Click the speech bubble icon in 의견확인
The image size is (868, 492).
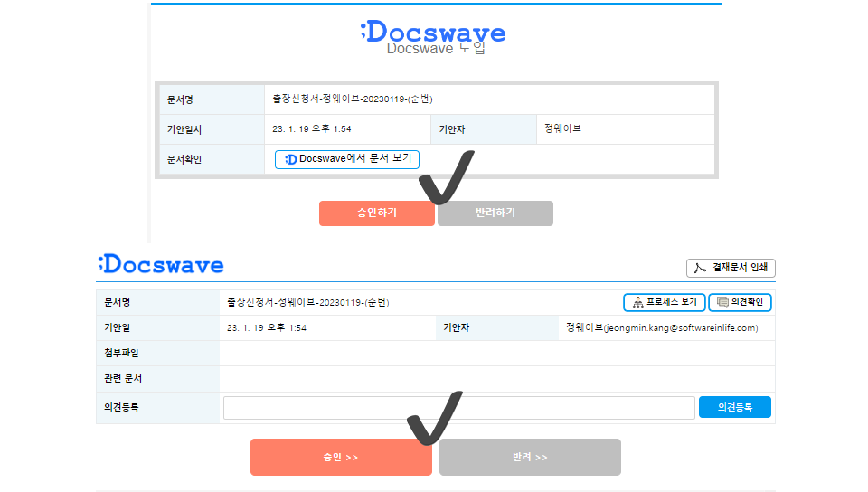click(x=722, y=302)
